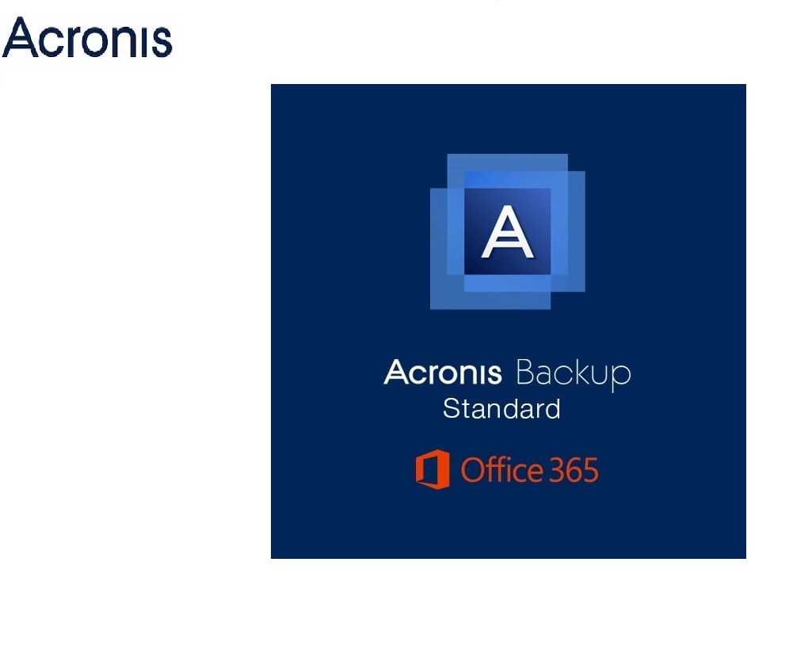The width and height of the screenshot is (812, 650).
Task: Click the light blue layer at the emblem's right edge
Action: point(576,230)
